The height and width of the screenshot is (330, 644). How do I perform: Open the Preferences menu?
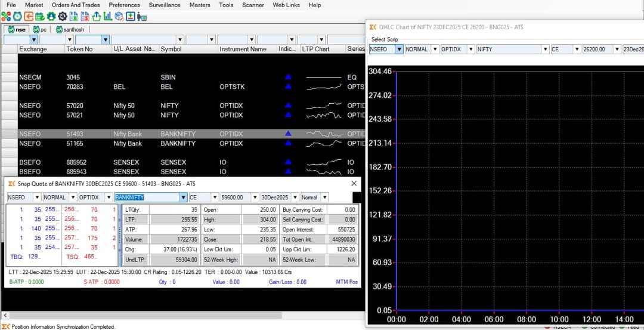pyautogui.click(x=125, y=5)
